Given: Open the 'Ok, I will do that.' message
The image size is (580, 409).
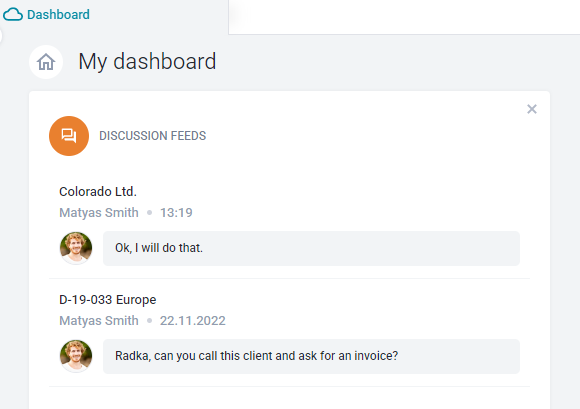Looking at the screenshot, I should coord(311,248).
